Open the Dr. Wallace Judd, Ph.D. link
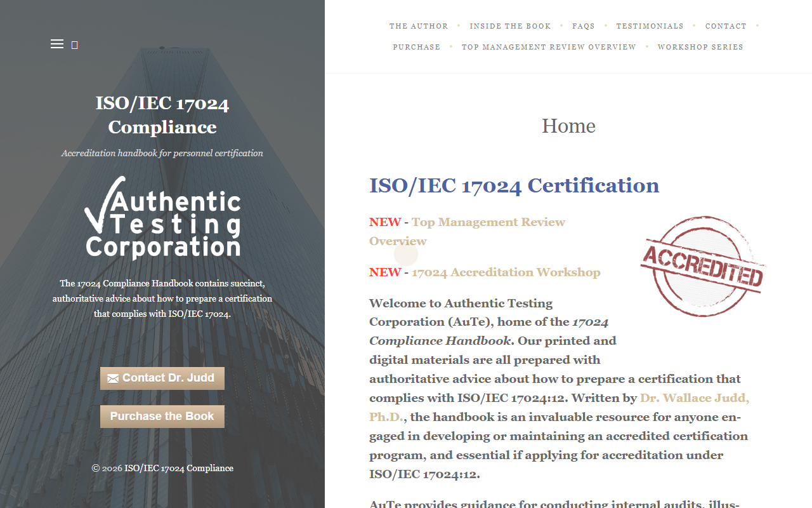The width and height of the screenshot is (812, 508). (559, 407)
